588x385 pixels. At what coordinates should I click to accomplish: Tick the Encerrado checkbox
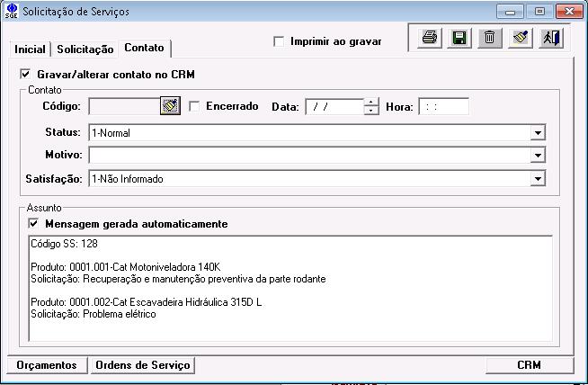(x=194, y=106)
